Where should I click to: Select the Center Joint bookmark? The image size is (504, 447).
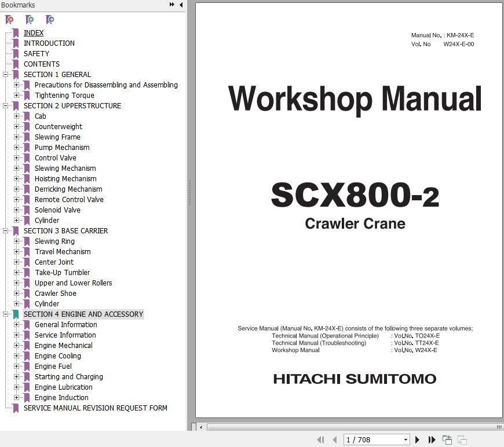pos(54,262)
